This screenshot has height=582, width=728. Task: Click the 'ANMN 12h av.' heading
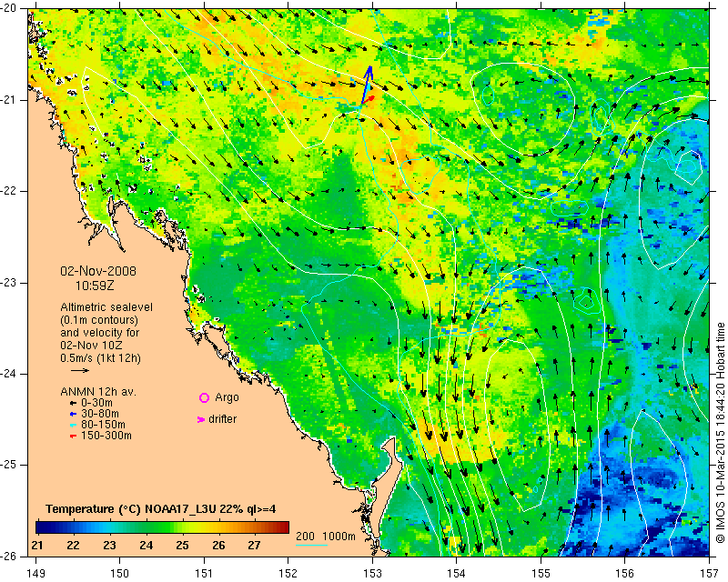point(98,392)
